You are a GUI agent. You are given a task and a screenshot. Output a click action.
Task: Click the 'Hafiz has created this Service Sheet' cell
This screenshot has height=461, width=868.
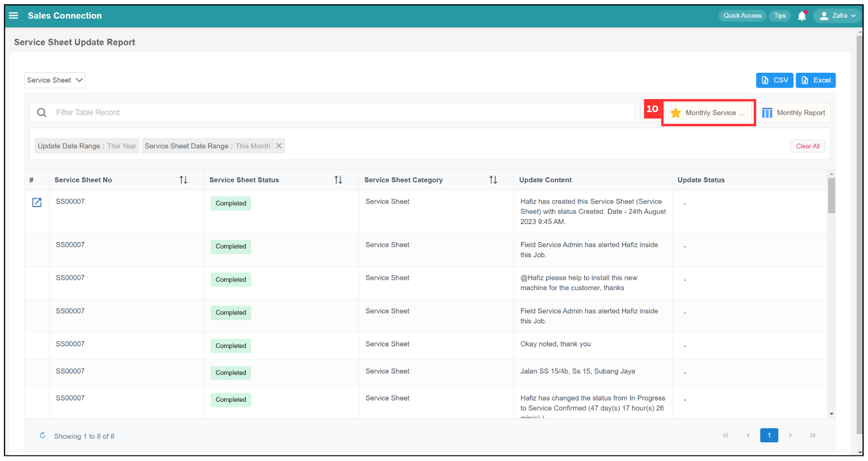click(593, 212)
